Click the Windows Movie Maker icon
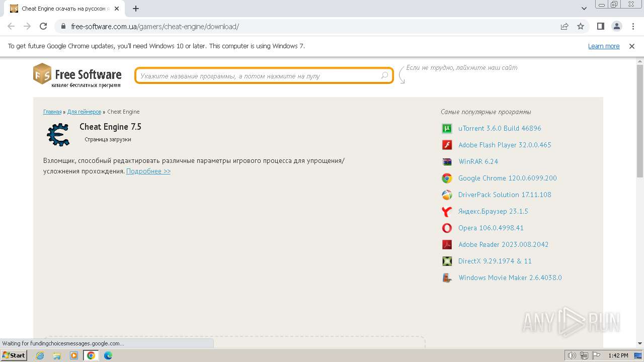 tap(447, 278)
